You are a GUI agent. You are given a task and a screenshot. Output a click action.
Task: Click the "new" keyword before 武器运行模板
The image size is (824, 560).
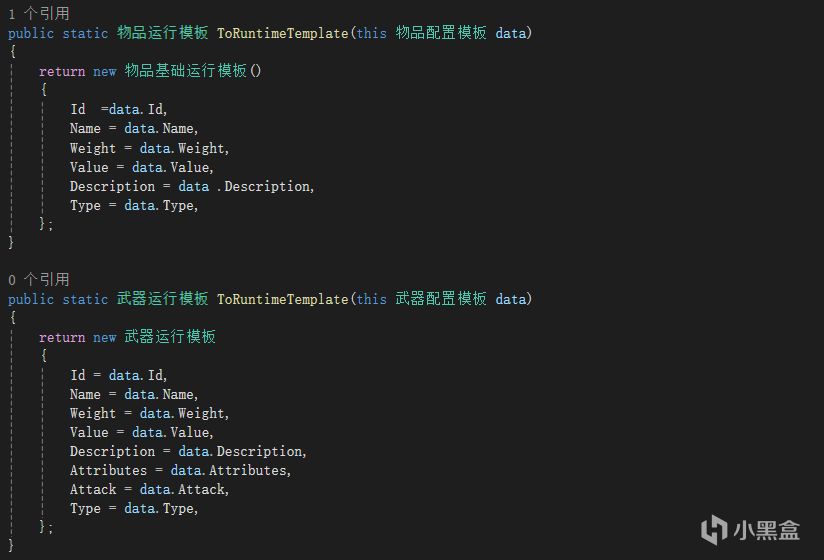coord(105,337)
